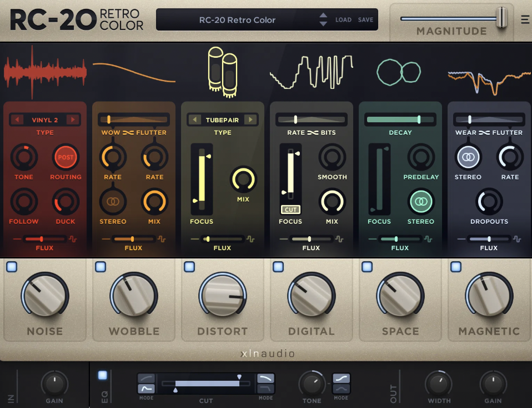
Task: Select the upper Tone mode shelf icon
Action: tap(342, 378)
